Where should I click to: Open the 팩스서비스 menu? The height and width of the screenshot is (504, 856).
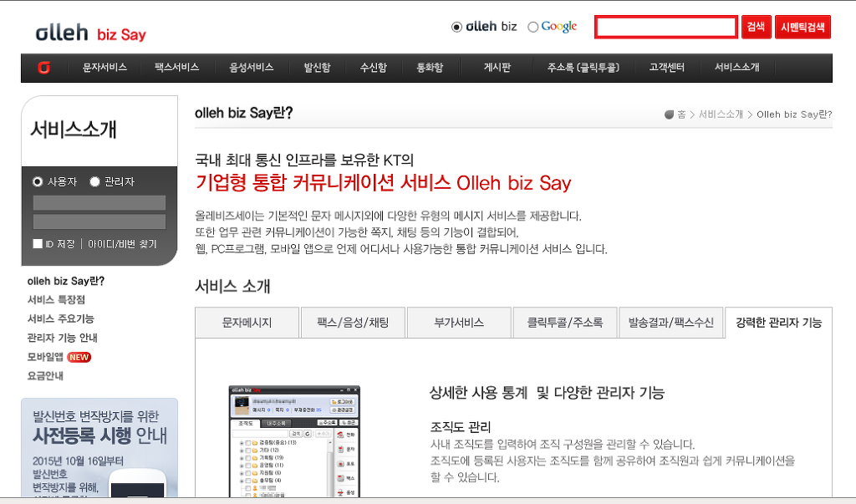point(176,67)
